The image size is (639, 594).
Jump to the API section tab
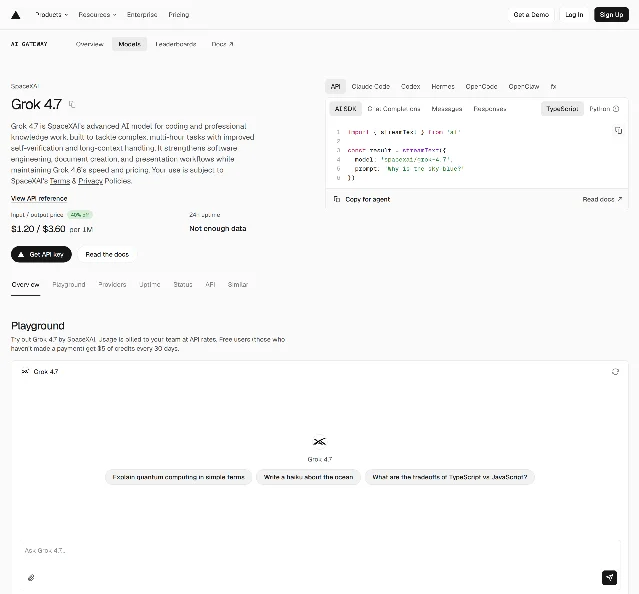pos(210,284)
